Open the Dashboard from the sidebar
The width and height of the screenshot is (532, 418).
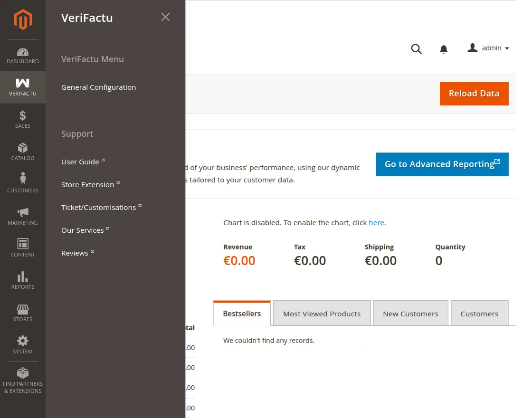22,55
